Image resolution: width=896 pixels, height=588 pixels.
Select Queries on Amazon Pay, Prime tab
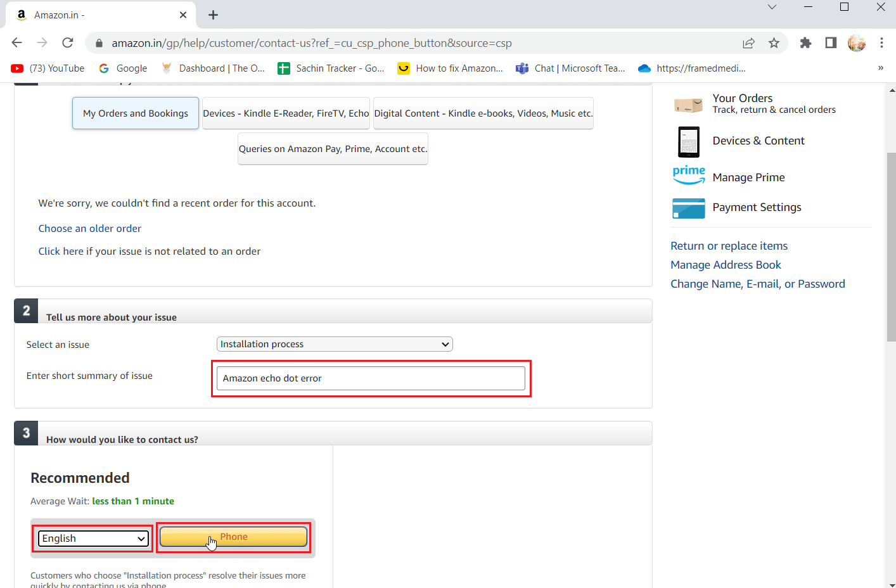point(333,149)
